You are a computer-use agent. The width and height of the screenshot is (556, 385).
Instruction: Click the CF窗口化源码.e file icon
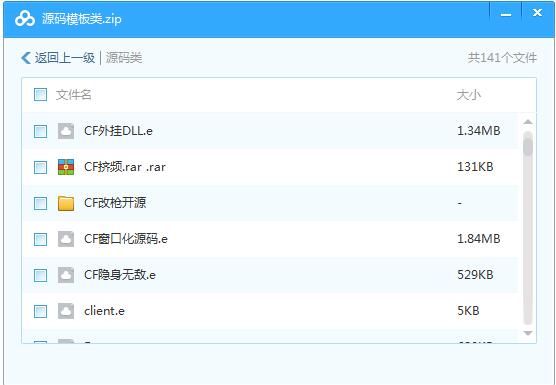tap(66, 239)
